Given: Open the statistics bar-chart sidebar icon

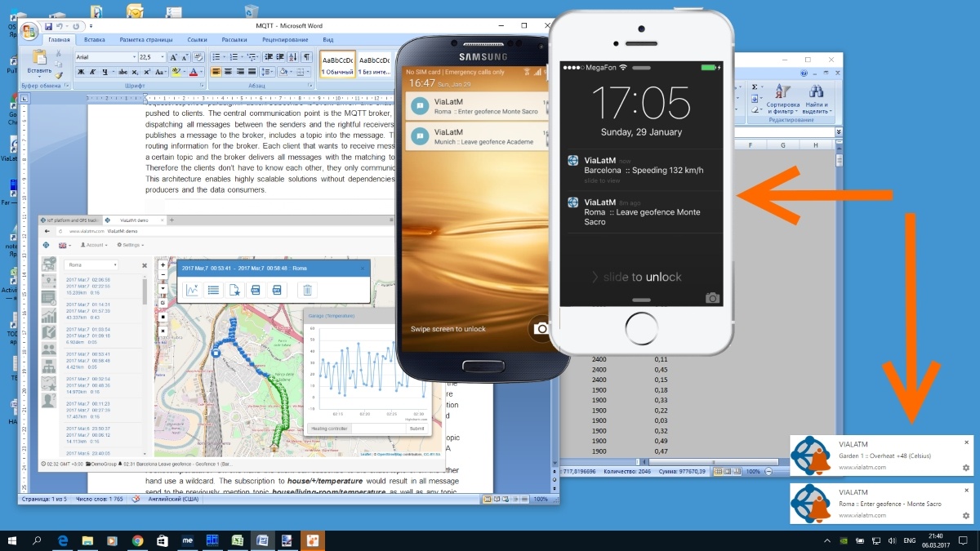Looking at the screenshot, I should coord(48,316).
